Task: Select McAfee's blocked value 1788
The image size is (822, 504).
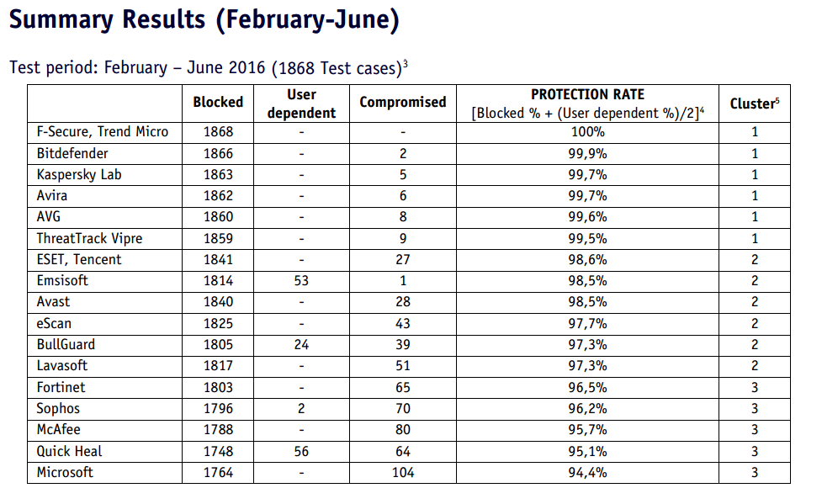Action: (x=218, y=429)
